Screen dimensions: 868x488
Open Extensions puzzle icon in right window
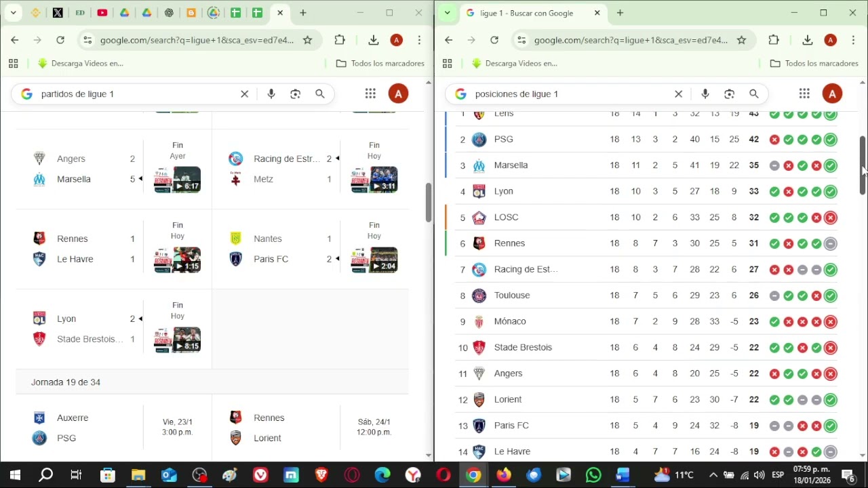click(x=774, y=40)
